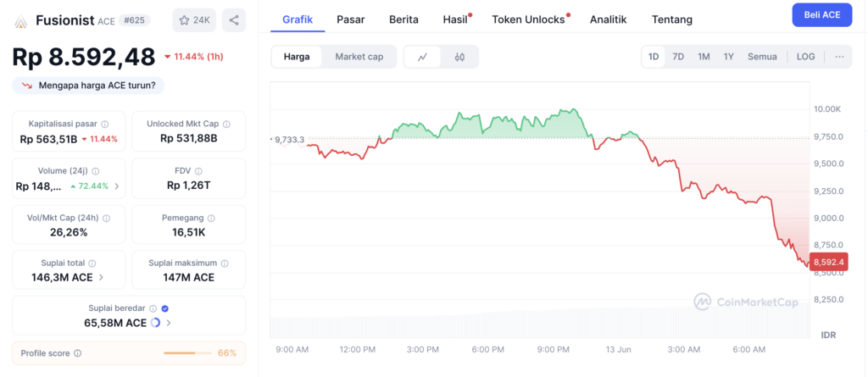Viewport: 868px width, 377px height.
Task: Click info icon beside FDV
Action: pos(198,172)
